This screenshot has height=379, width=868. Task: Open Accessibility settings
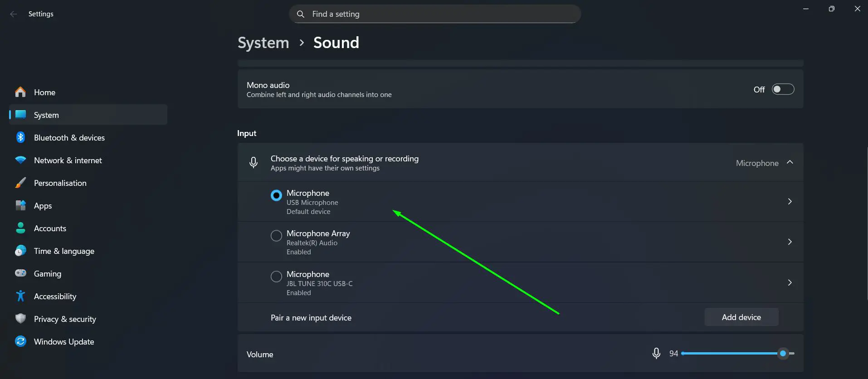coord(55,296)
